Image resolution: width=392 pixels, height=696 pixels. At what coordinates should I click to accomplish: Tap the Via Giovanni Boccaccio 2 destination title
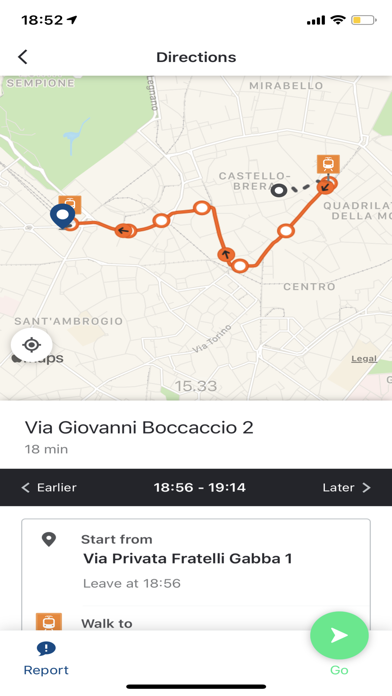coord(139,427)
